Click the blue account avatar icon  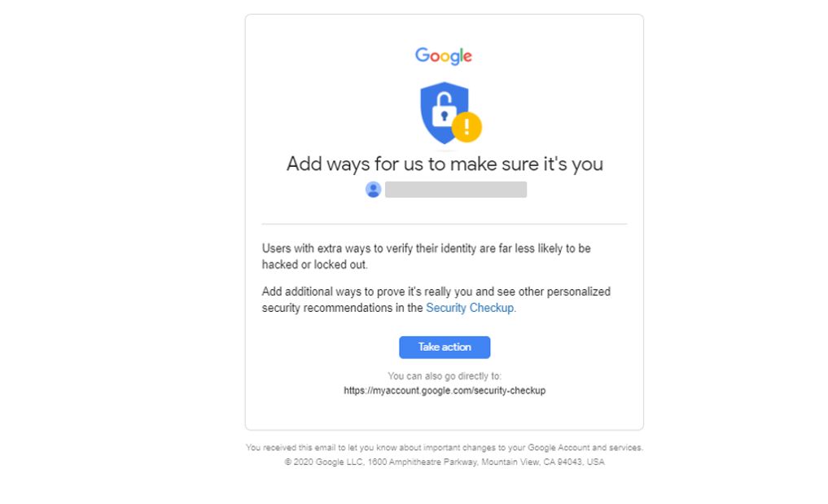coord(374,190)
